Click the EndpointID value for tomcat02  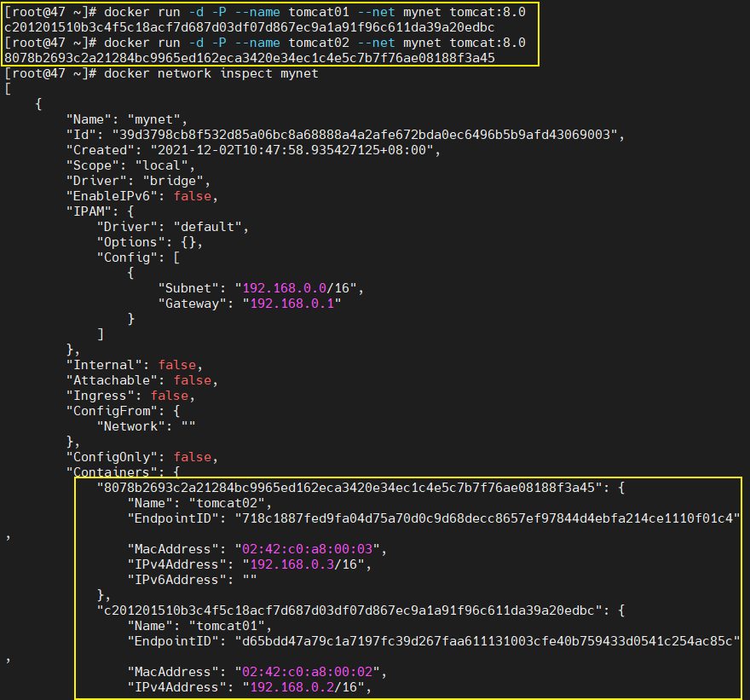click(x=485, y=518)
